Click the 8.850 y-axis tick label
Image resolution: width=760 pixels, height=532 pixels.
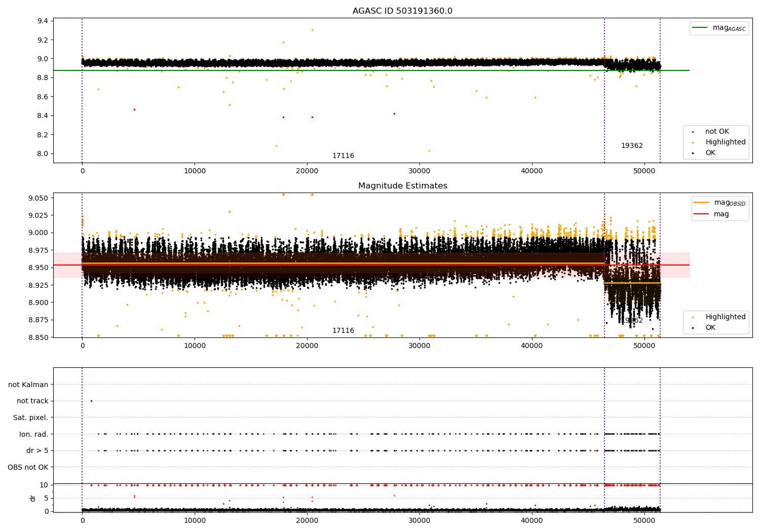click(38, 338)
